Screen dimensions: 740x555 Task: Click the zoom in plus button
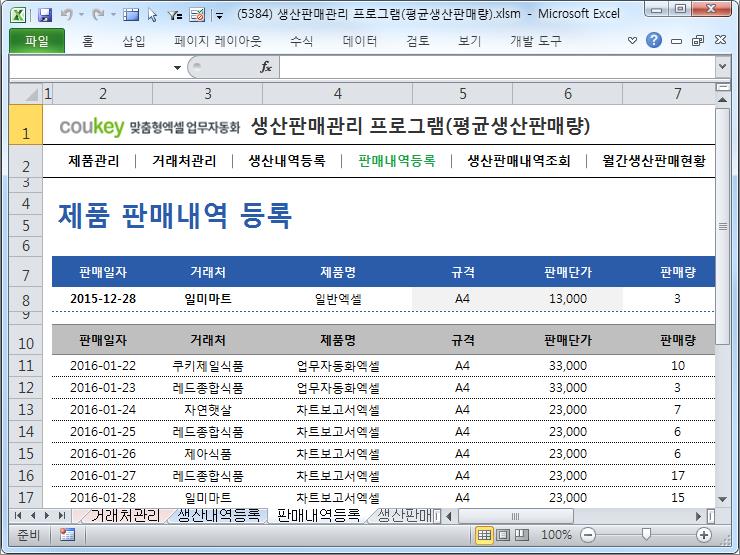[x=704, y=535]
